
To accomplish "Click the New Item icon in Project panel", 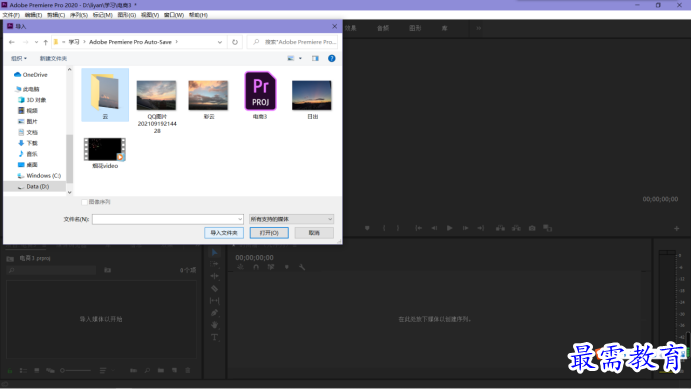I will tap(174, 370).
